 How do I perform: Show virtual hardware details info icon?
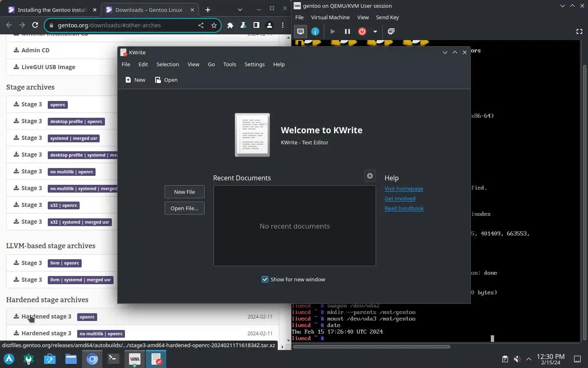(x=315, y=31)
